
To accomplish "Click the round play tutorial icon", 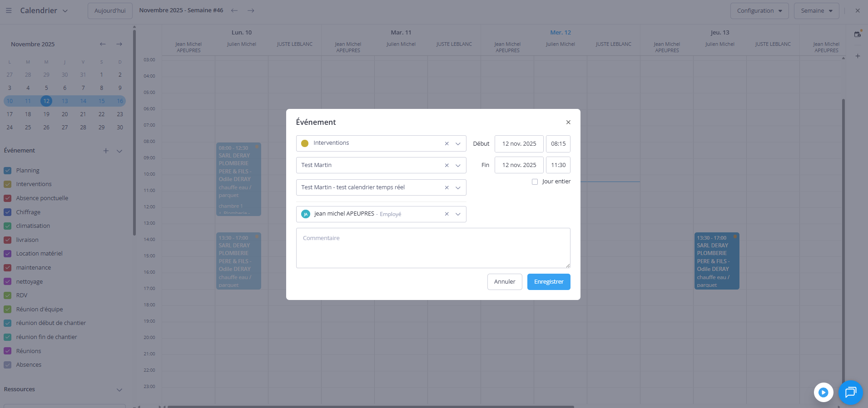I will click(x=823, y=392).
